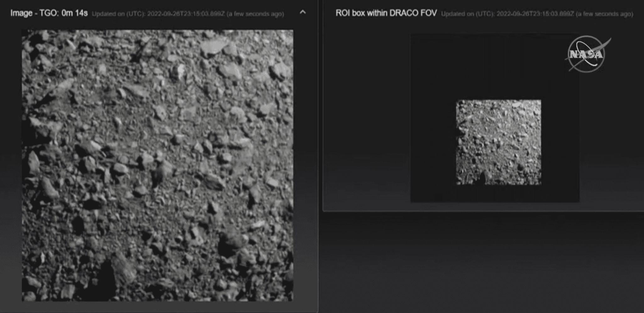Screen dimensions: 644x313
Task: Click dark DRACO FOV area below ROI box
Action: pyautogui.click(x=498, y=193)
